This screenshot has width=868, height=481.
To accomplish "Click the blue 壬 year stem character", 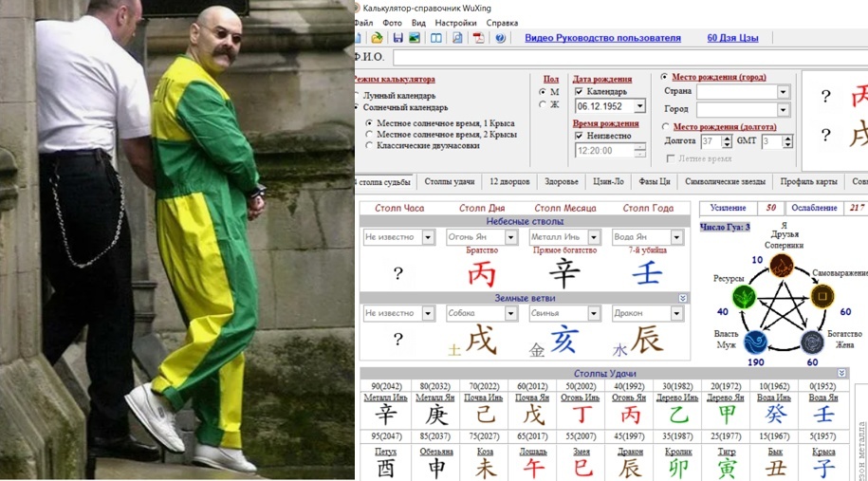I will (x=647, y=273).
